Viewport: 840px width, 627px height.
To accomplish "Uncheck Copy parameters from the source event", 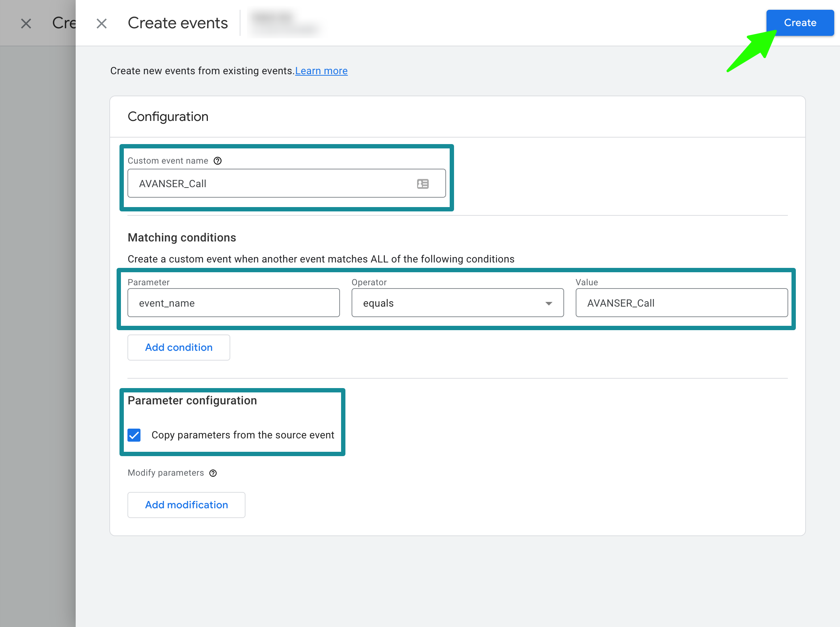I will (134, 435).
